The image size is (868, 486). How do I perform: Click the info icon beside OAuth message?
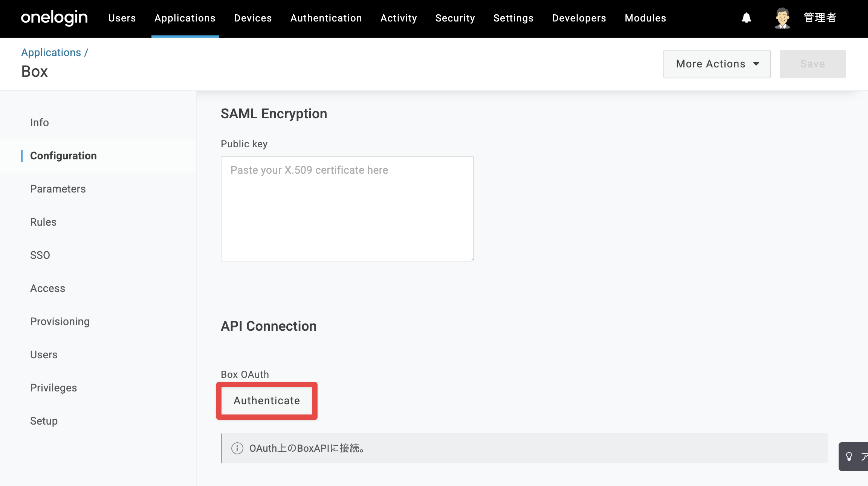237,448
